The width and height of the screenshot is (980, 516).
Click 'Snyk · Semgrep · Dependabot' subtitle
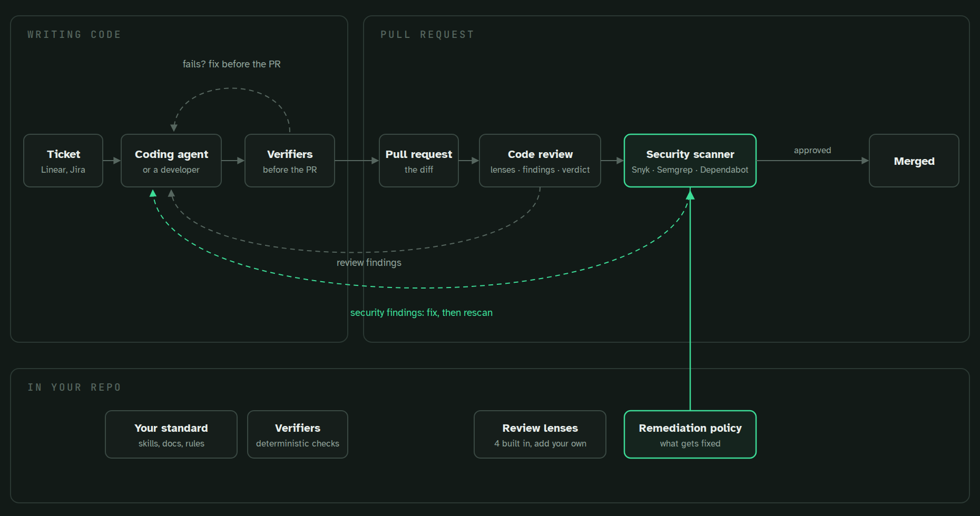(x=690, y=170)
